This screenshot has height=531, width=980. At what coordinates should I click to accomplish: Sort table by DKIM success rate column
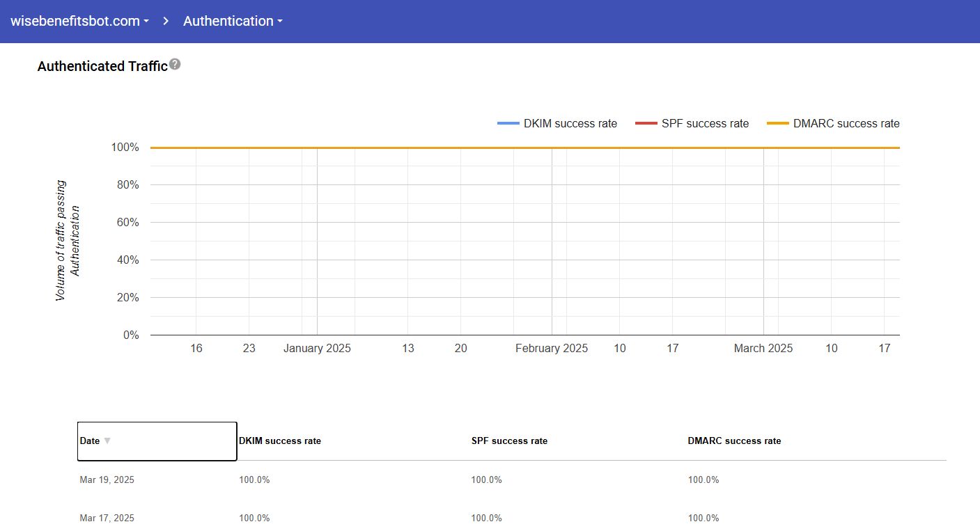pyautogui.click(x=280, y=441)
